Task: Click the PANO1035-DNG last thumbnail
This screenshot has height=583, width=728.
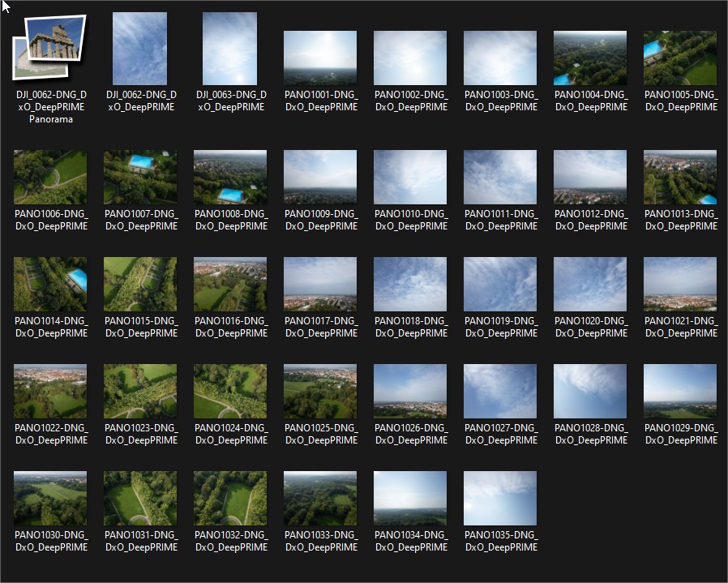Action: [x=500, y=498]
